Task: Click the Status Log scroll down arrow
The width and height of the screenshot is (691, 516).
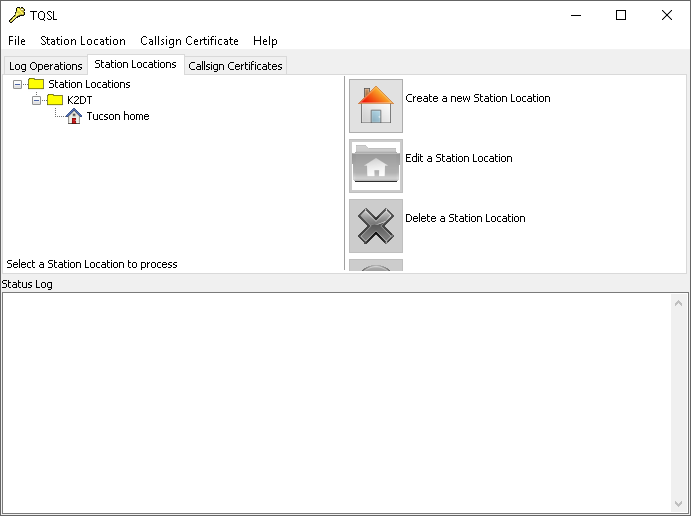Action: click(x=678, y=504)
